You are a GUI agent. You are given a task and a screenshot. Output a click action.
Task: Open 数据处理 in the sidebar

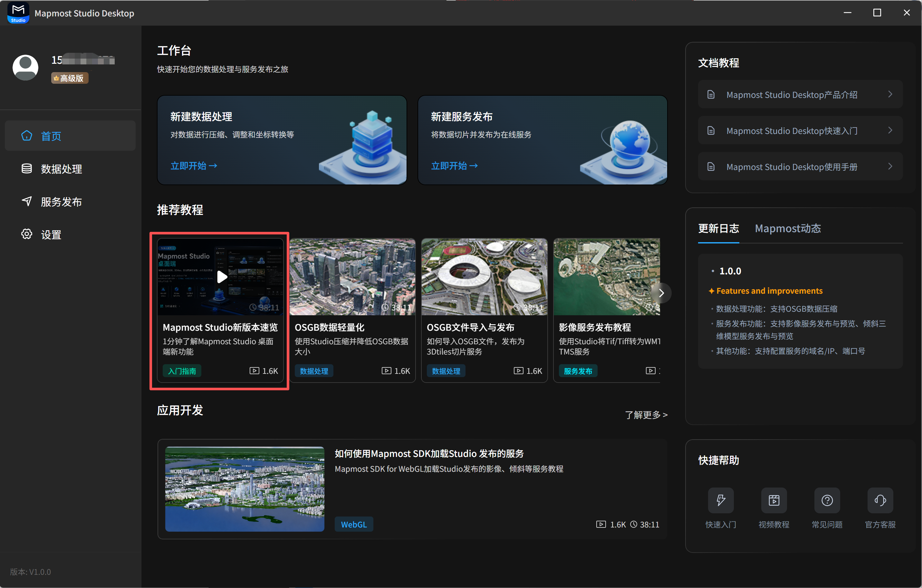point(70,168)
